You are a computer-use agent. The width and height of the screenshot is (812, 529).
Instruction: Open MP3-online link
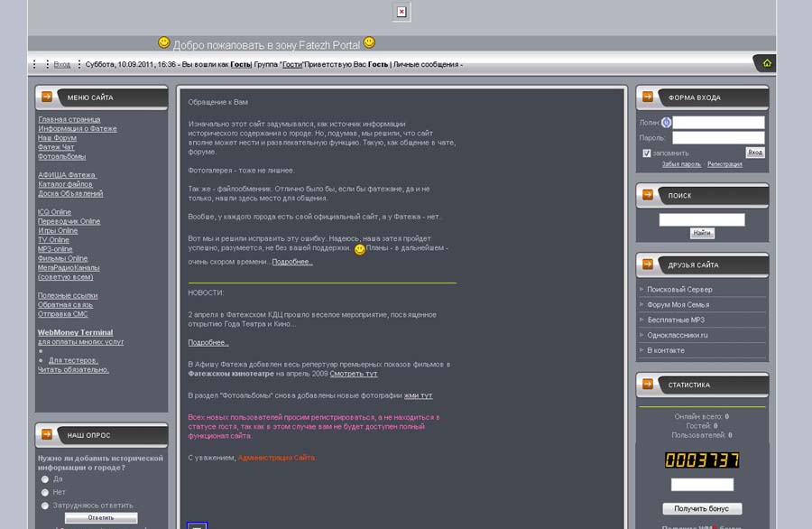pyautogui.click(x=55, y=249)
